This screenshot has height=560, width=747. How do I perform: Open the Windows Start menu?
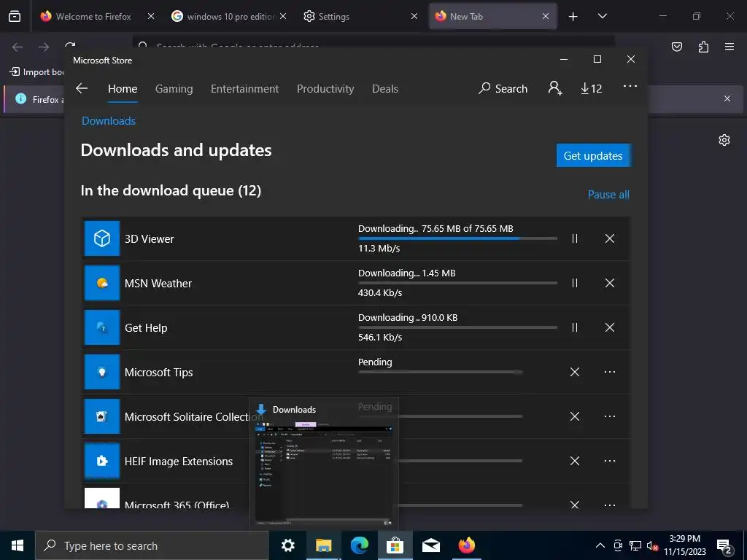[18, 545]
